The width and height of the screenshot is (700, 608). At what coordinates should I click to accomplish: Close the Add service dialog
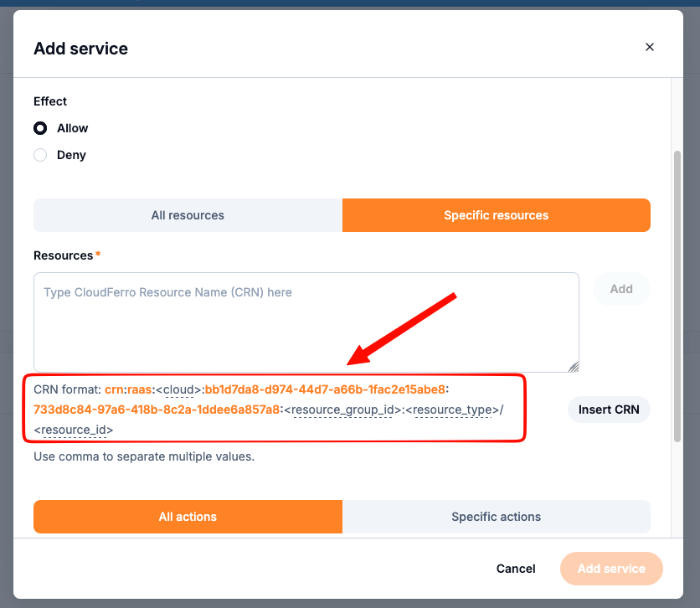point(650,47)
